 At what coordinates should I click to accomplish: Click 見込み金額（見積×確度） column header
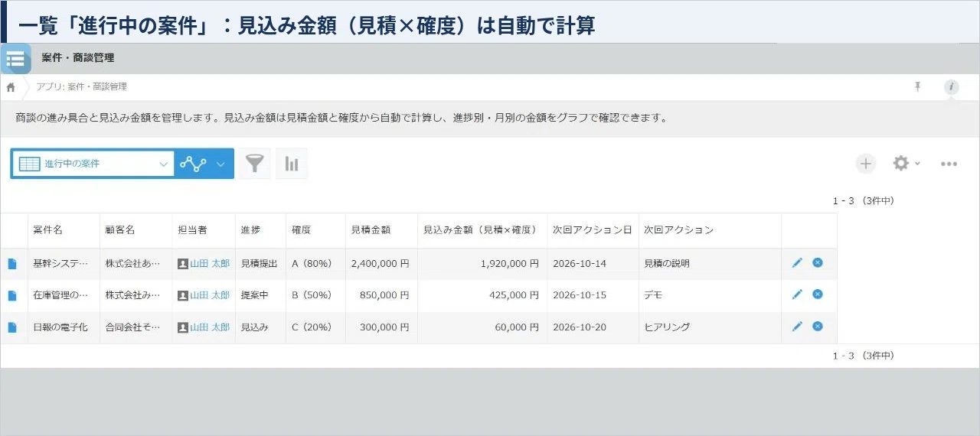pos(482,229)
